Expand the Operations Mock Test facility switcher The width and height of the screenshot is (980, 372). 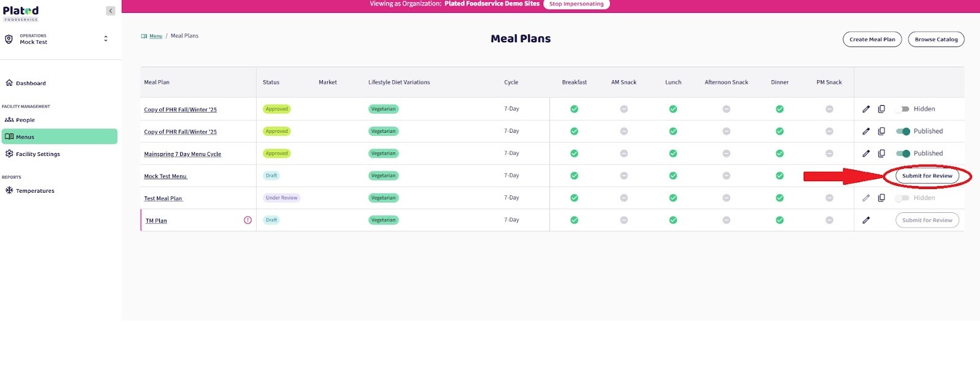click(x=105, y=39)
